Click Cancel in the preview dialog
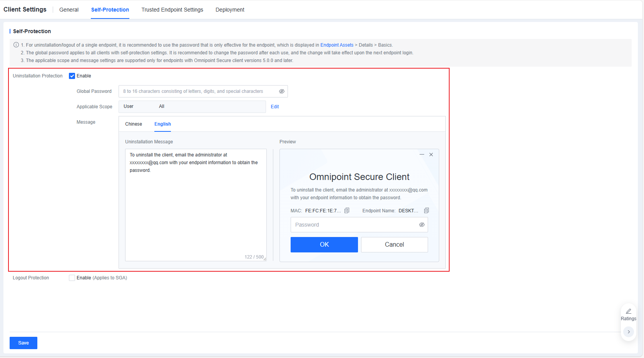644x358 pixels. tap(395, 245)
